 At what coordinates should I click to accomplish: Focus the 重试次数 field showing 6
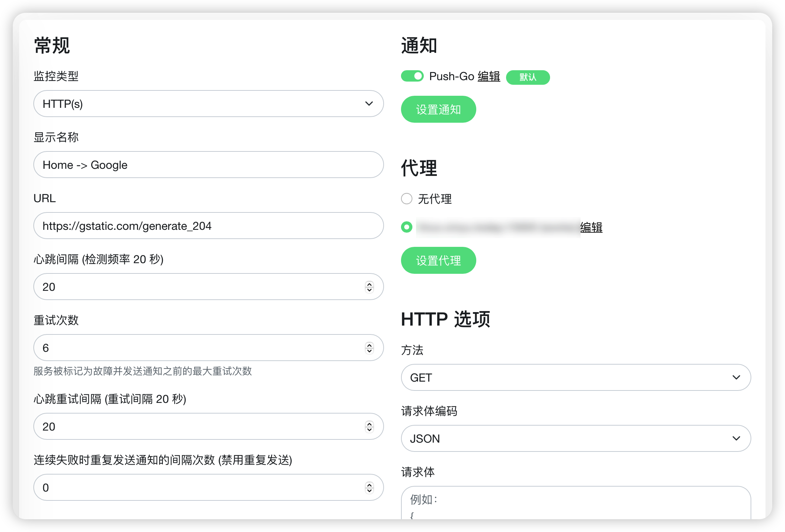click(199, 348)
